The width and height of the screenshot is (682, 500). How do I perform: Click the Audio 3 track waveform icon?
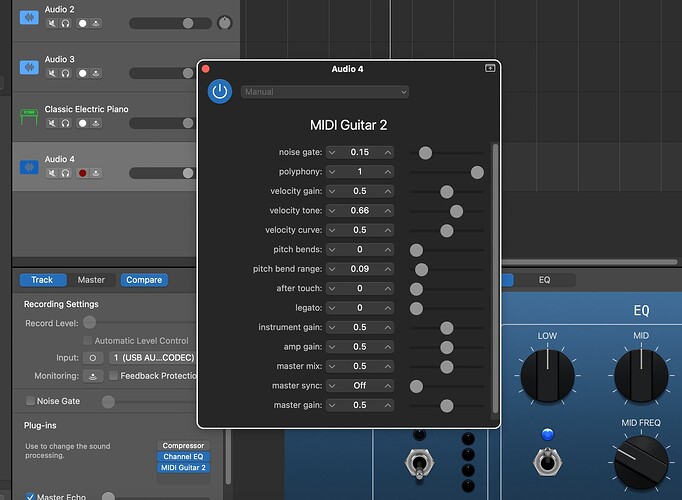(x=29, y=67)
